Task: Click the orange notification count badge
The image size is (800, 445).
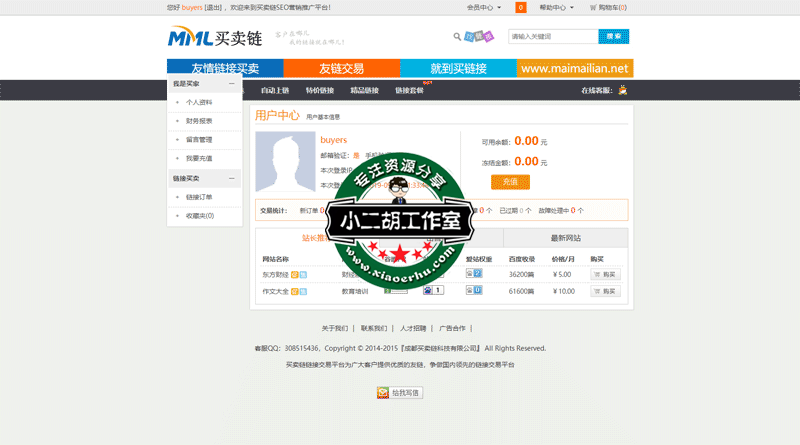Action: 521,7
